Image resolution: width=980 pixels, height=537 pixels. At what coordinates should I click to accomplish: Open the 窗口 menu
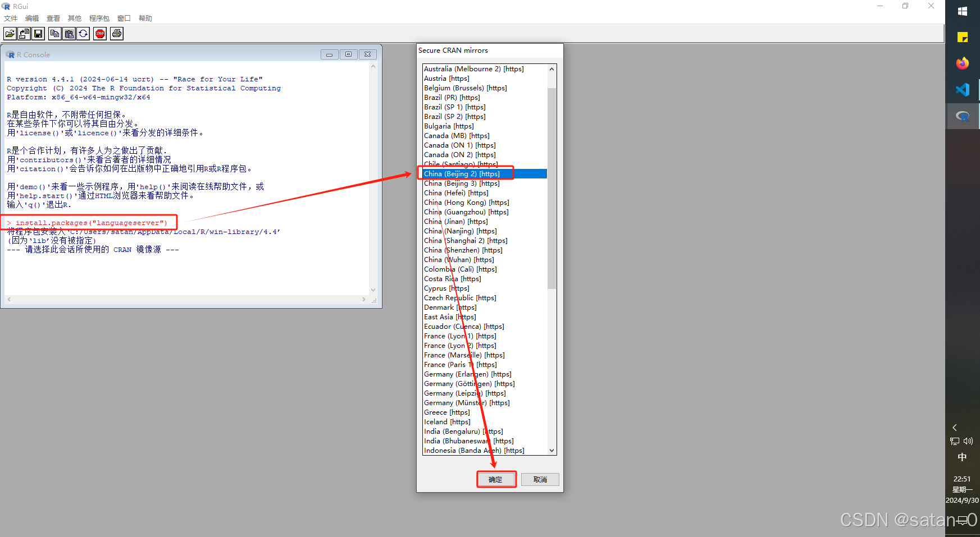(124, 19)
